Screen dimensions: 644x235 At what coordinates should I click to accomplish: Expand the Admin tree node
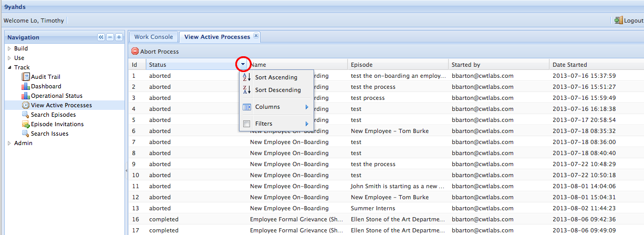click(9, 143)
